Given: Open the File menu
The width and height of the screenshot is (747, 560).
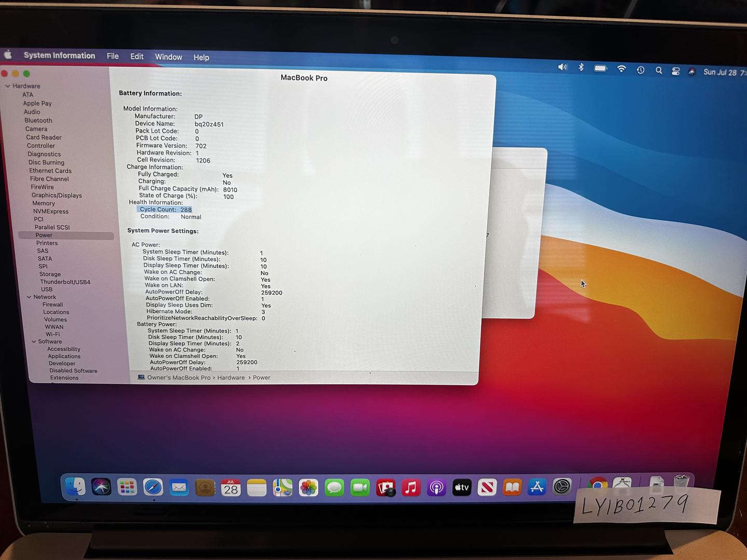Looking at the screenshot, I should click(113, 56).
